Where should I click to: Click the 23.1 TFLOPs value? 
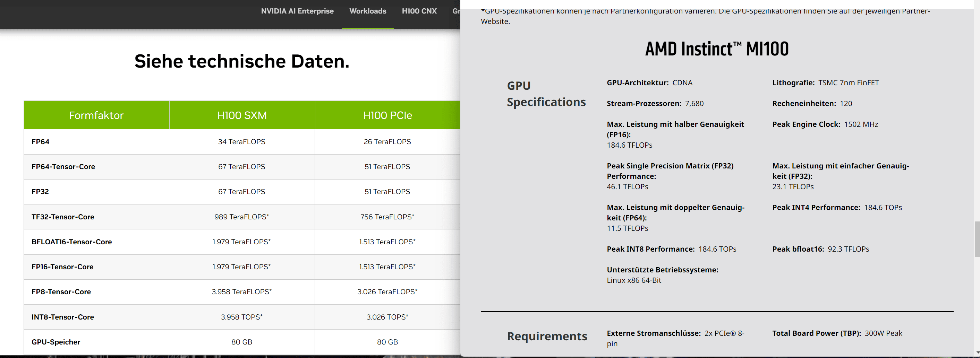pyautogui.click(x=793, y=187)
